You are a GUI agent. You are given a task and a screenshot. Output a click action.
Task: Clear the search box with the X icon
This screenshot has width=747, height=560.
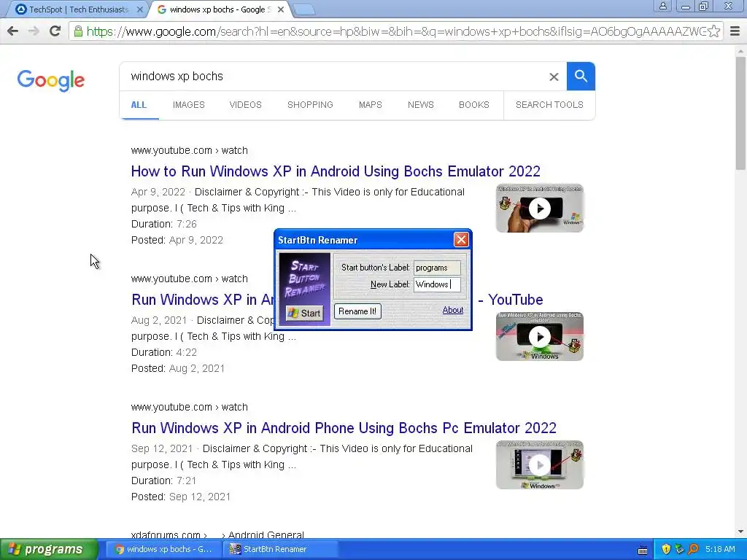point(554,77)
